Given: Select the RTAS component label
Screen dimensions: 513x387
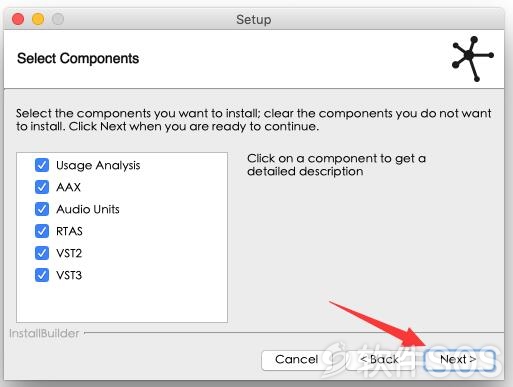Looking at the screenshot, I should (x=69, y=231).
